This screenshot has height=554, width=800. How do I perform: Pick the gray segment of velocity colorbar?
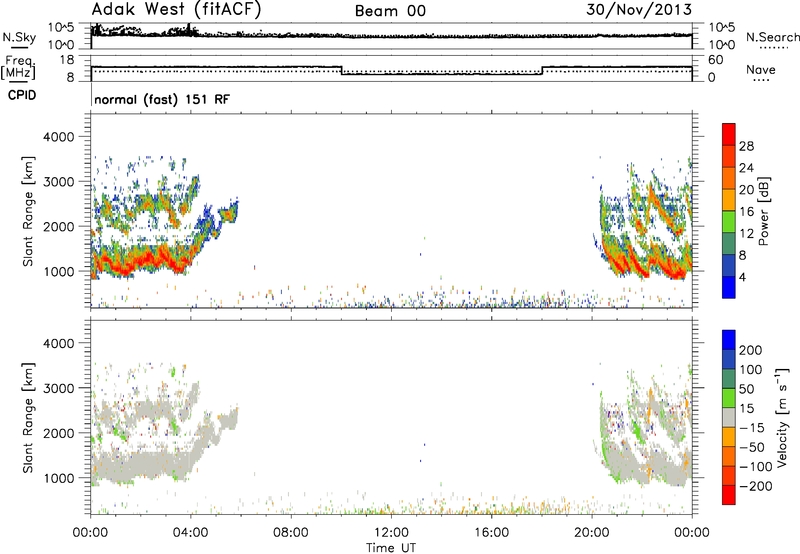coord(729,417)
